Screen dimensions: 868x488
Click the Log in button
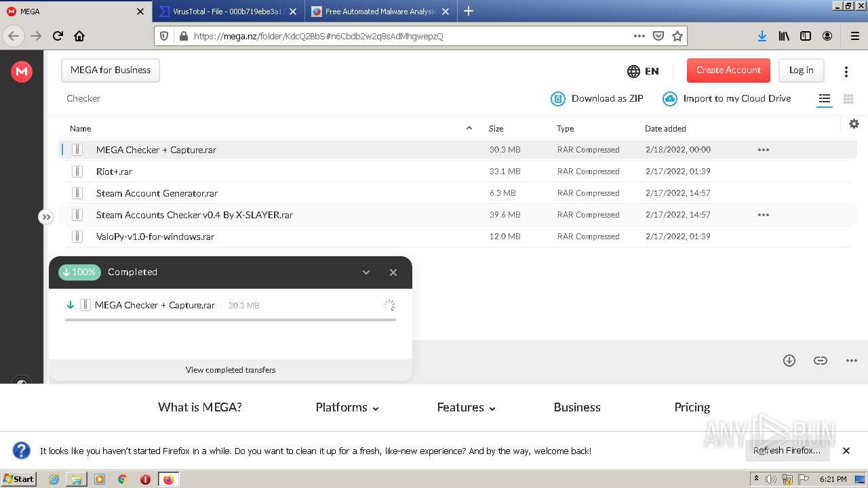coord(801,70)
